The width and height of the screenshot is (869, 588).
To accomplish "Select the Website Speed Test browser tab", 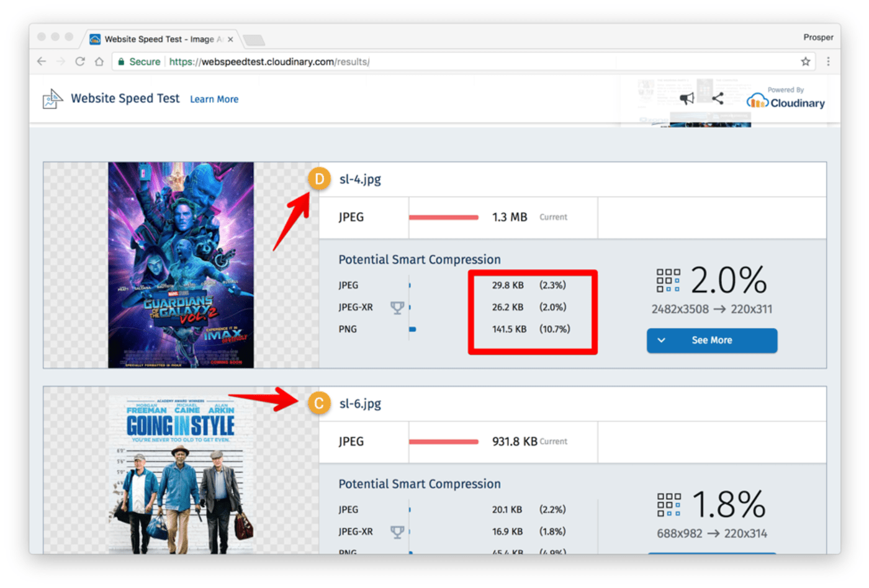I will (161, 39).
